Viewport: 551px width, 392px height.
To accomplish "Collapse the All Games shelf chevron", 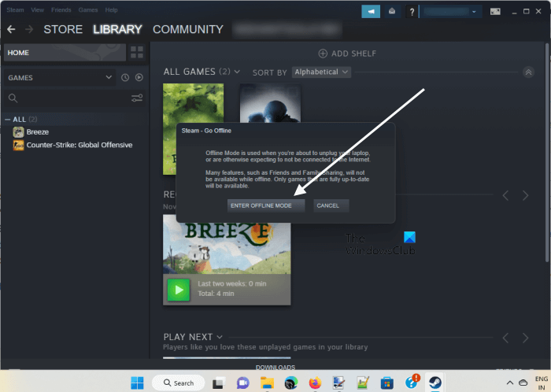I will click(x=528, y=72).
